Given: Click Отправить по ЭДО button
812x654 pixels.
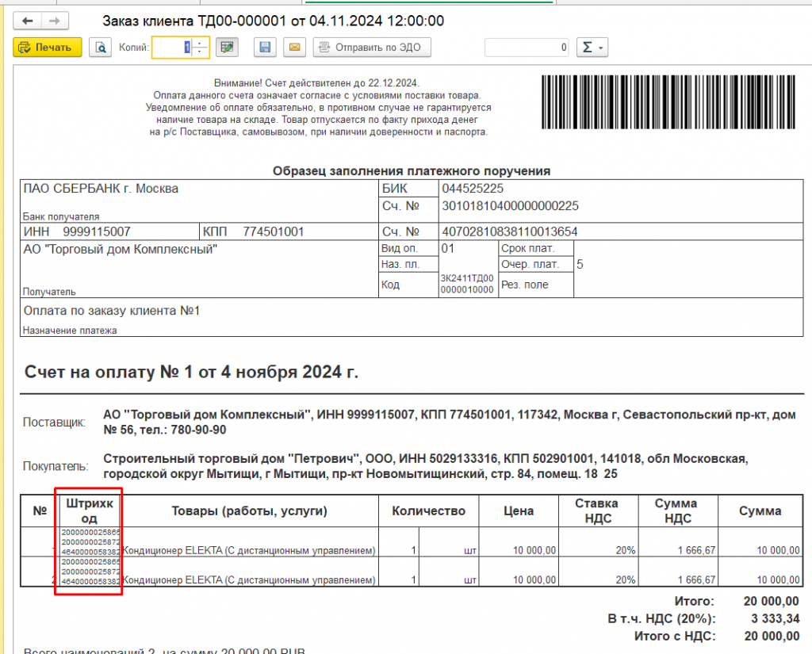Looking at the screenshot, I should (x=372, y=47).
